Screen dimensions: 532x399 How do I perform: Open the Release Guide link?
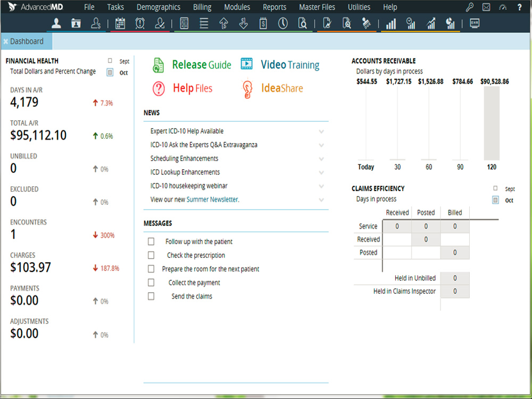pos(192,65)
